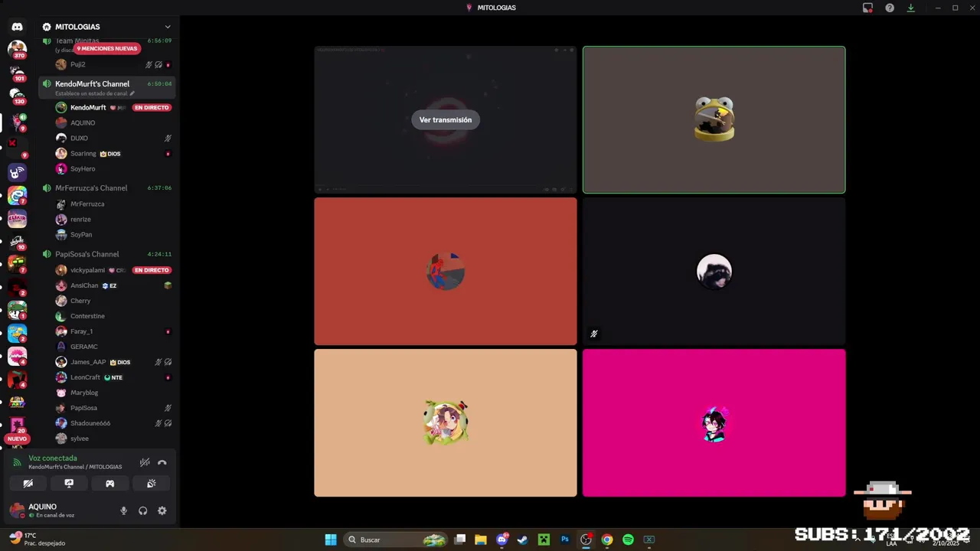Image resolution: width=980 pixels, height=551 pixels.
Task: Open Google Chrome from taskbar
Action: click(x=607, y=540)
